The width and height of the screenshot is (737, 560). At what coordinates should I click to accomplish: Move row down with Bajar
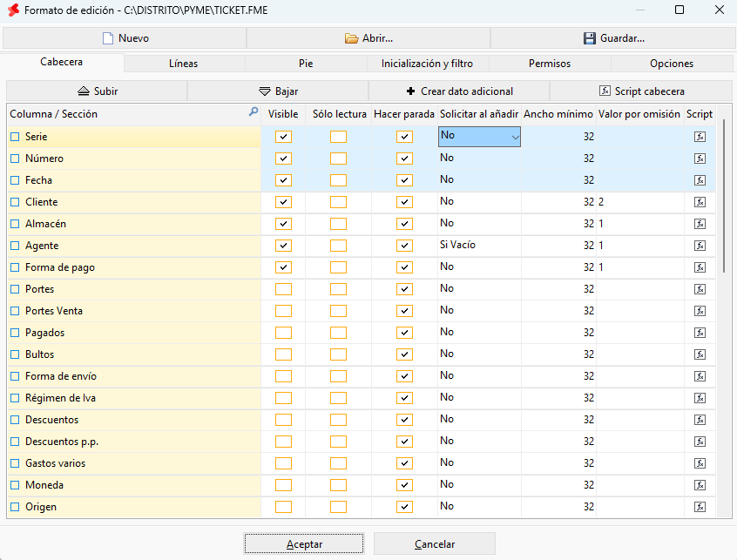278,91
